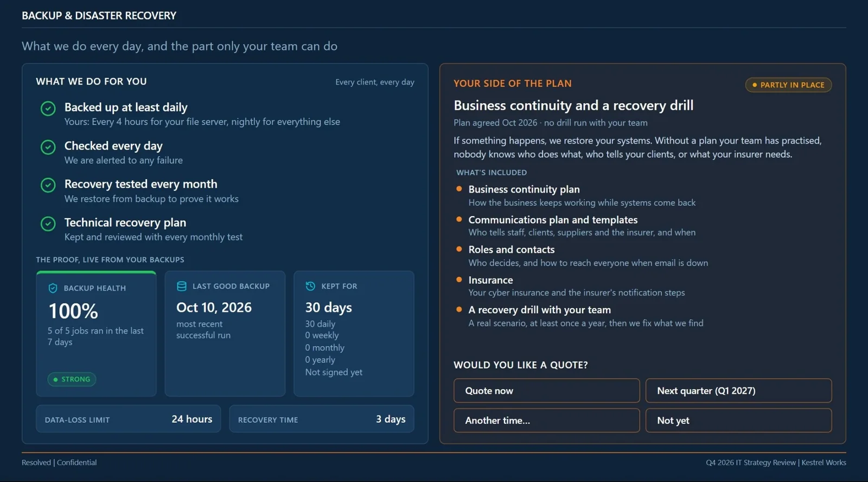This screenshot has width=868, height=482.
Task: Click the bullet beside A recovery drill with your team
Action: [459, 309]
